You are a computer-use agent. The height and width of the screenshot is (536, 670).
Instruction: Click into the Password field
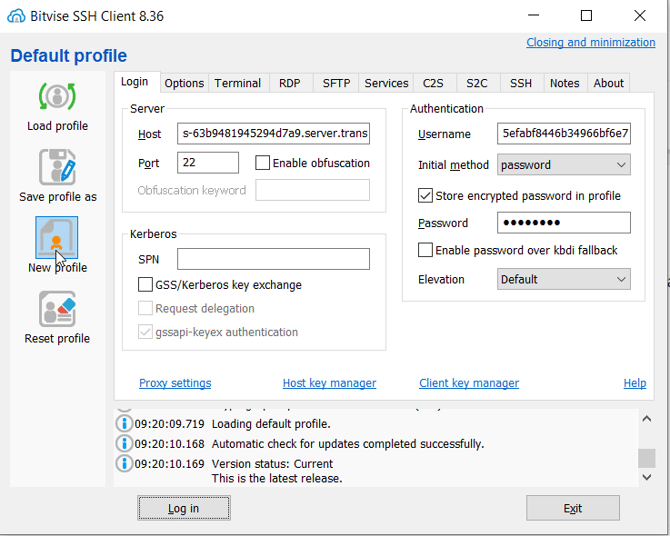tap(564, 223)
